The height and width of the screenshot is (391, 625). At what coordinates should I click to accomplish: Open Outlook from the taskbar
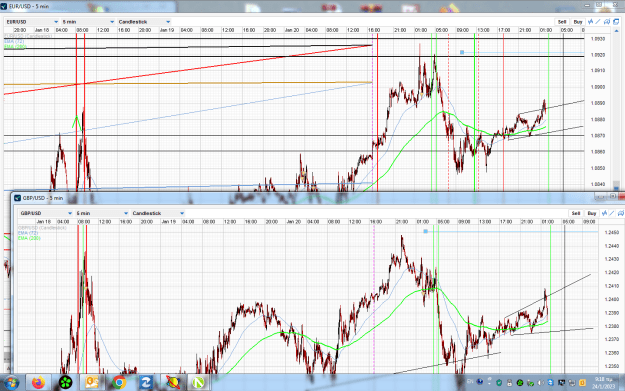tap(92, 383)
